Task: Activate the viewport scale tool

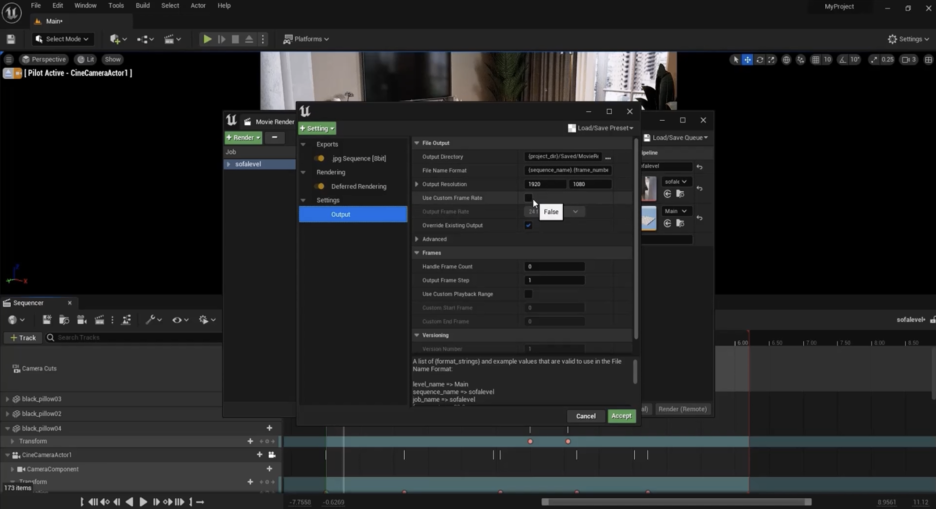Action: (x=771, y=60)
